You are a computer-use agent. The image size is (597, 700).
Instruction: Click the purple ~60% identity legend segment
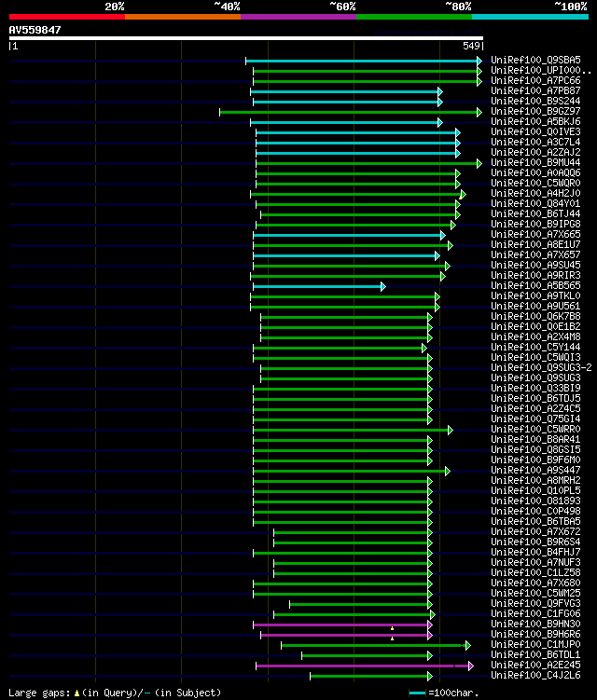(x=298, y=17)
